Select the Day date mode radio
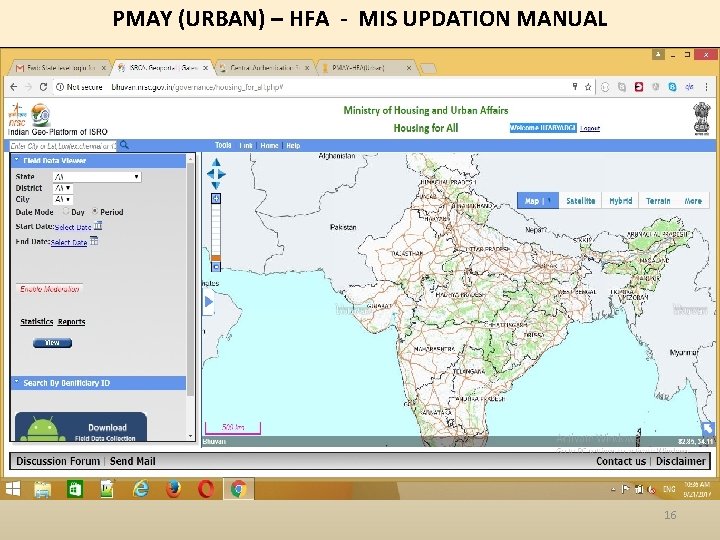This screenshot has width=720, height=540. (x=66, y=211)
